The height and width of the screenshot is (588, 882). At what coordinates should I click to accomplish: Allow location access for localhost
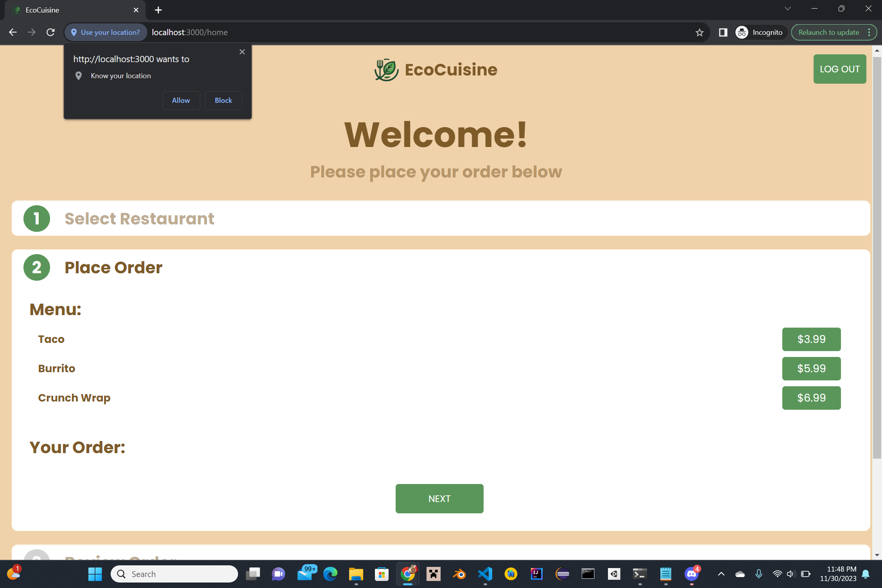coord(181,100)
